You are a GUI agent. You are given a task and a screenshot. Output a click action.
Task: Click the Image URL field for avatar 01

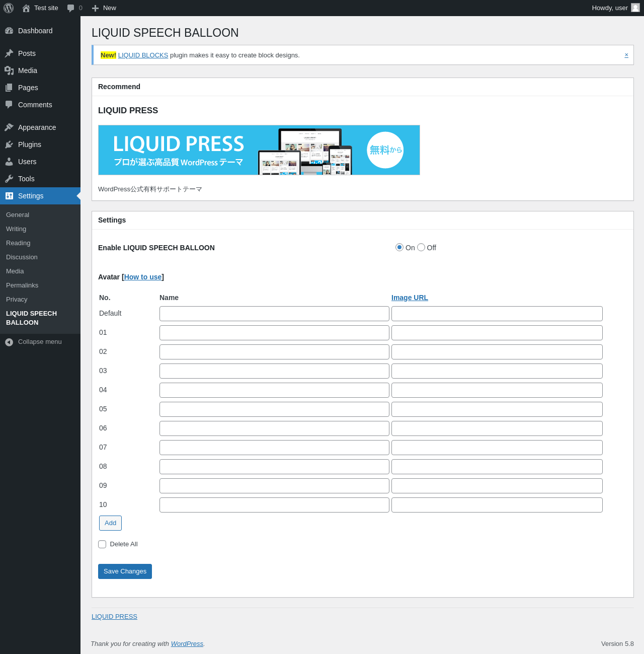497,333
